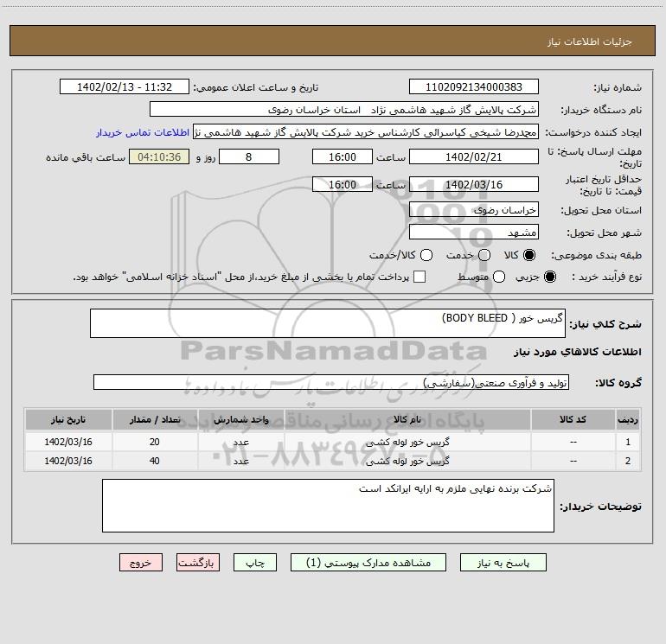Click unit عدد in row 1

(240, 442)
